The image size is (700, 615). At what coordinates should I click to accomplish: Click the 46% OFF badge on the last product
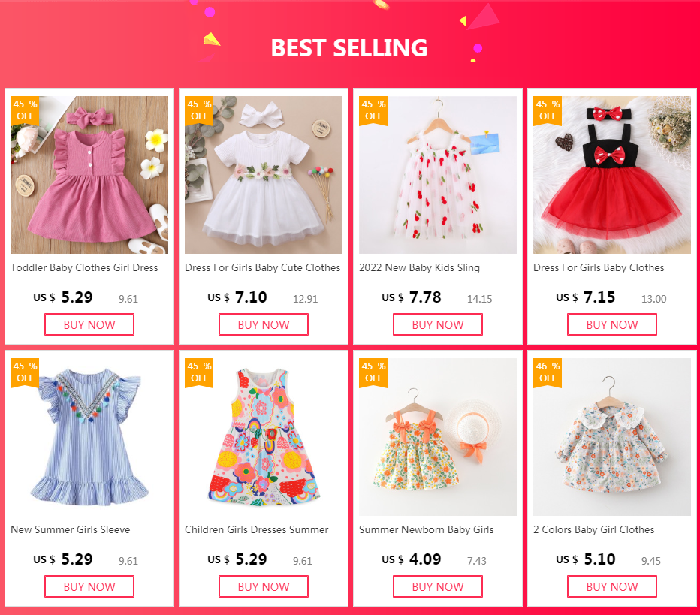coord(548,372)
